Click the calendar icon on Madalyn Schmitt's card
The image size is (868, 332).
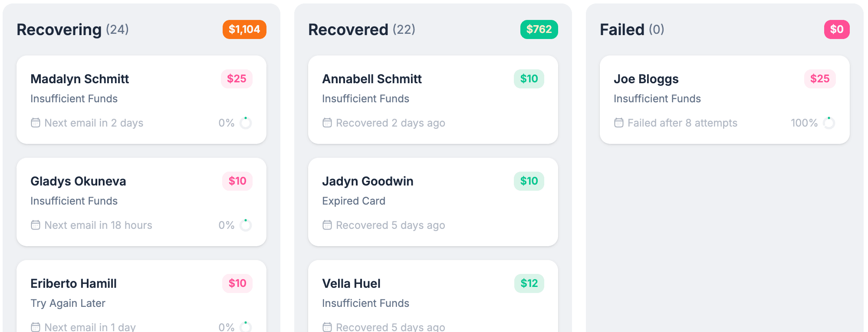(36, 123)
